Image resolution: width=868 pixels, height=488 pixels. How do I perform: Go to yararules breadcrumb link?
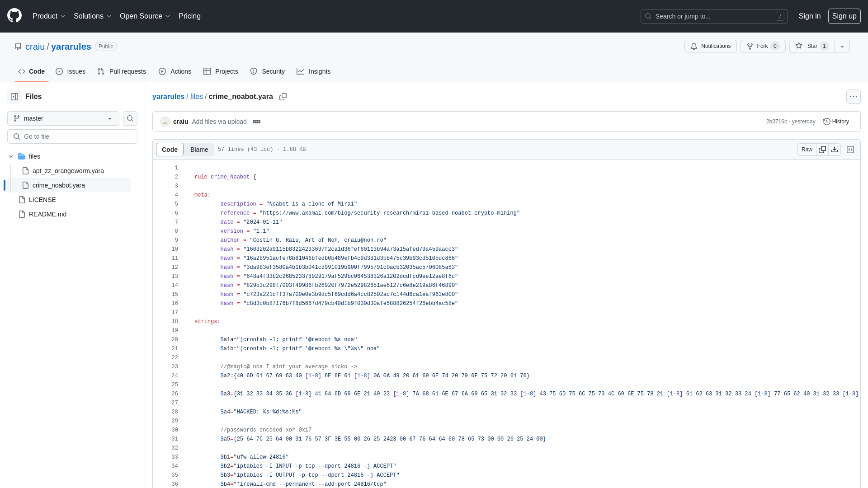168,97
